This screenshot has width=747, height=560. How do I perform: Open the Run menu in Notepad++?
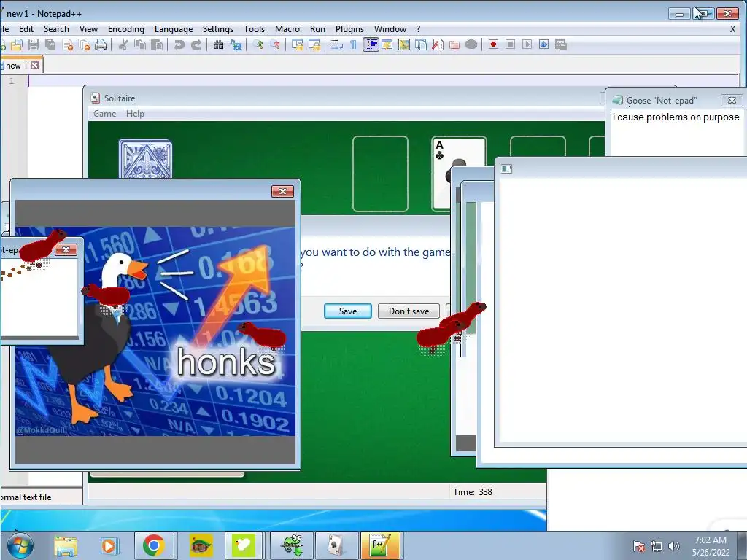(x=317, y=29)
